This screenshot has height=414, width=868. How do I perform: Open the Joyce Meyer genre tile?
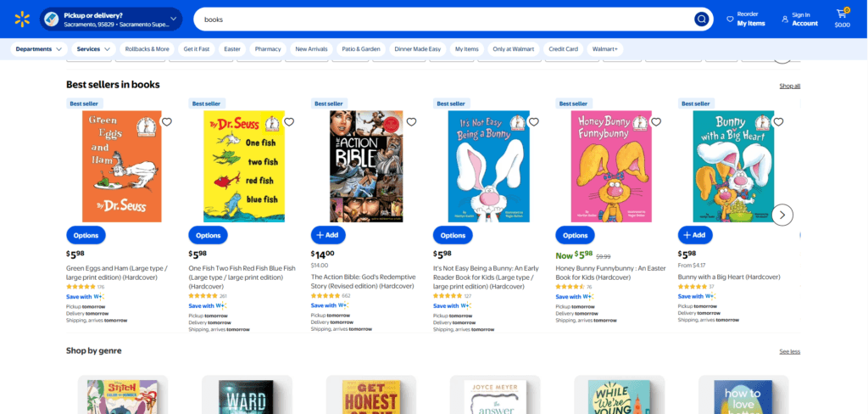click(495, 394)
